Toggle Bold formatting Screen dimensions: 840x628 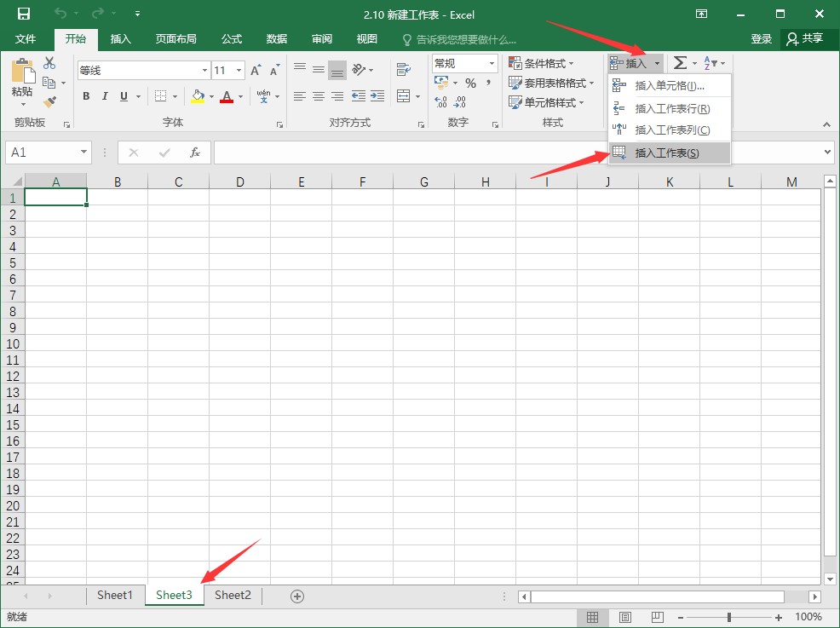(x=86, y=96)
